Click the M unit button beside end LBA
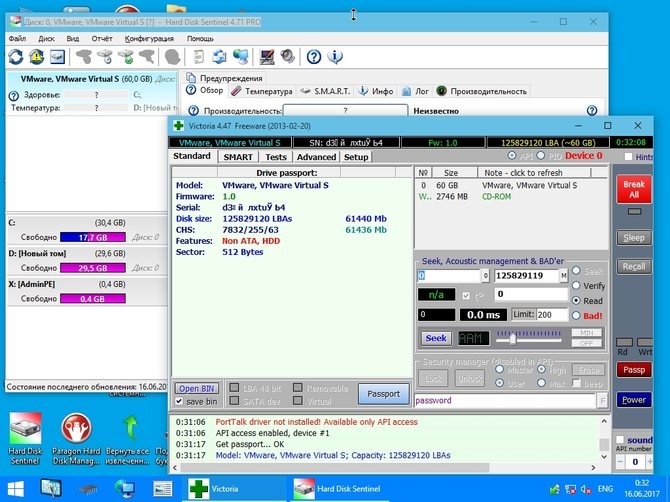670x502 pixels. 564,276
